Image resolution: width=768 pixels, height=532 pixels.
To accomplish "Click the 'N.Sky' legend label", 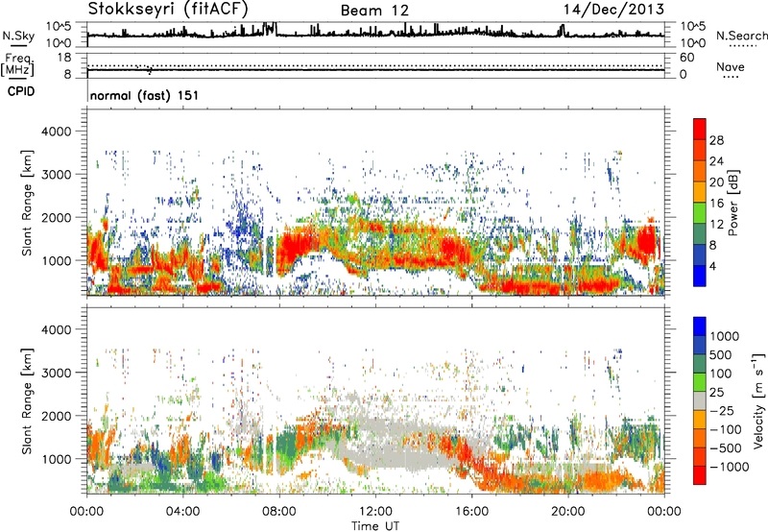I will [18, 36].
